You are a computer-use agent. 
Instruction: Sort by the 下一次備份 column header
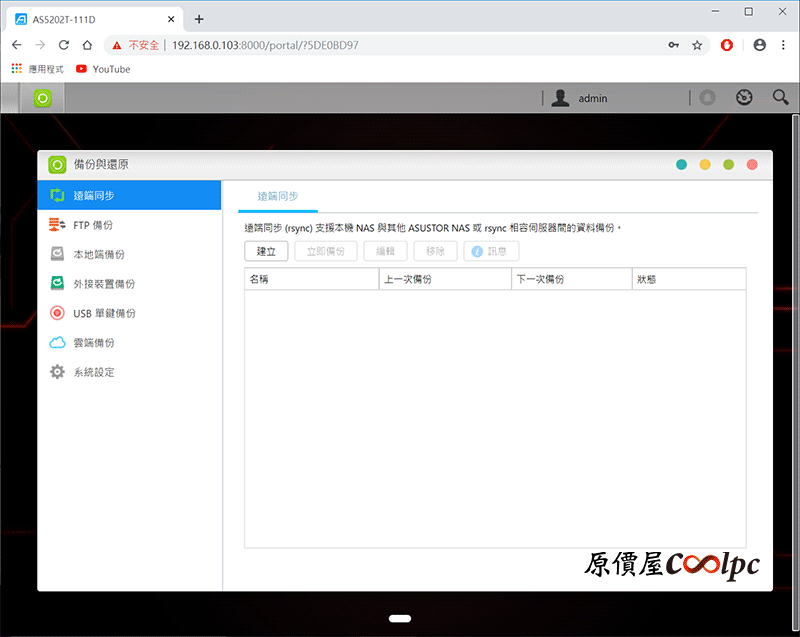click(x=572, y=279)
